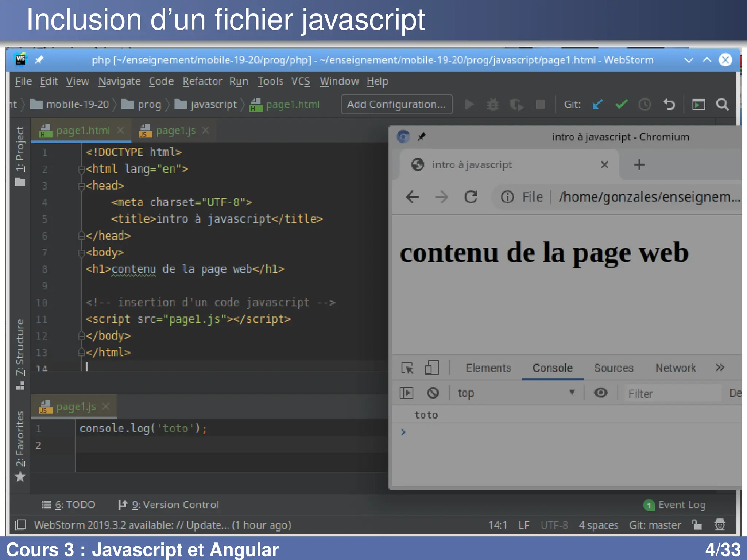Reload the page in Chromium

471,197
